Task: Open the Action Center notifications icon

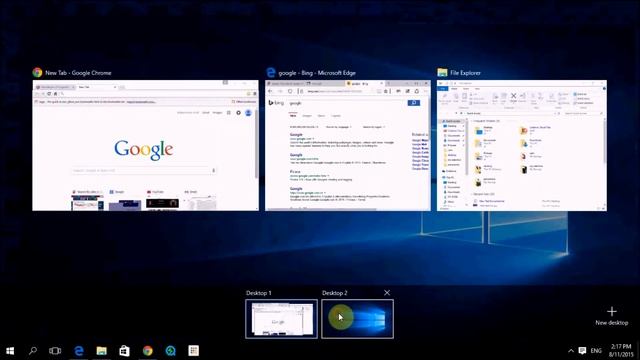Action: click(x=582, y=351)
